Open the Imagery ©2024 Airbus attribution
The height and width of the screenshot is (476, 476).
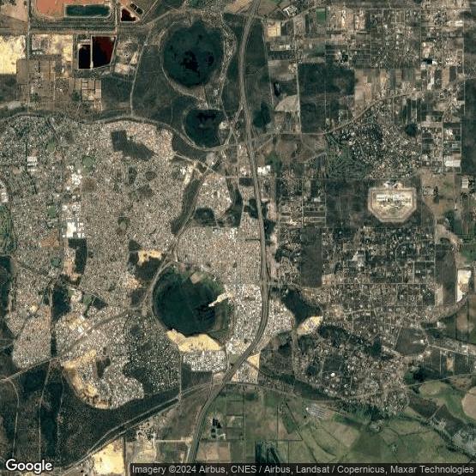click(x=178, y=469)
